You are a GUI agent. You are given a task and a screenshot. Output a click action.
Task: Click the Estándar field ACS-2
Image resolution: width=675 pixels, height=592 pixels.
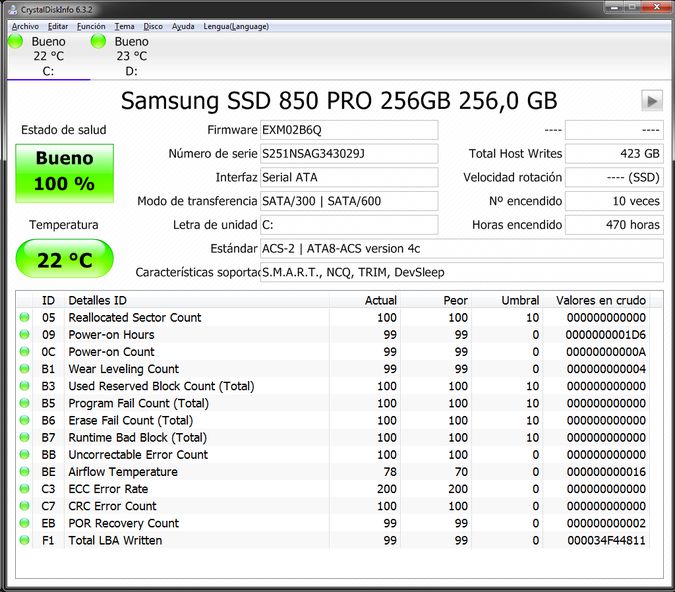(x=461, y=248)
